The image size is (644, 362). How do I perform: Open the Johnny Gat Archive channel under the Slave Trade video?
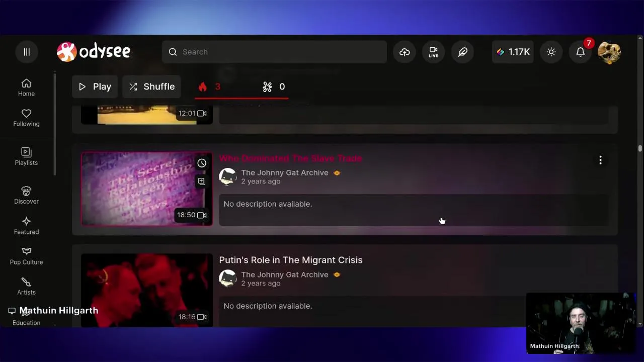285,172
